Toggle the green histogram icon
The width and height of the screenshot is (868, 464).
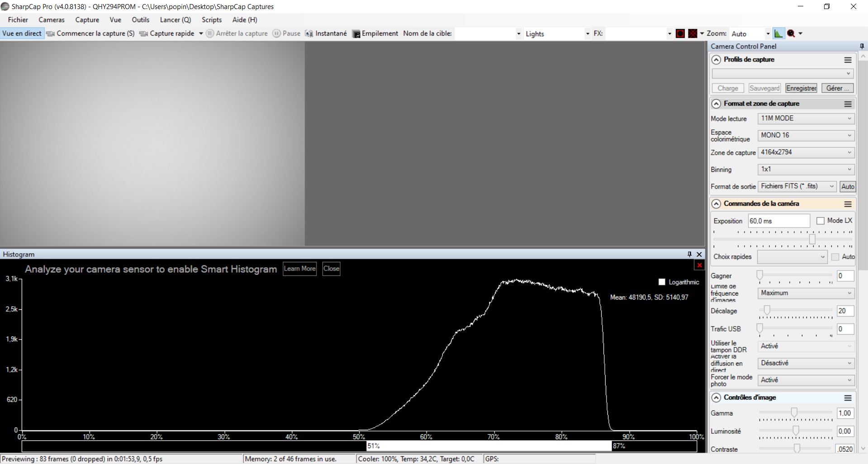click(778, 33)
